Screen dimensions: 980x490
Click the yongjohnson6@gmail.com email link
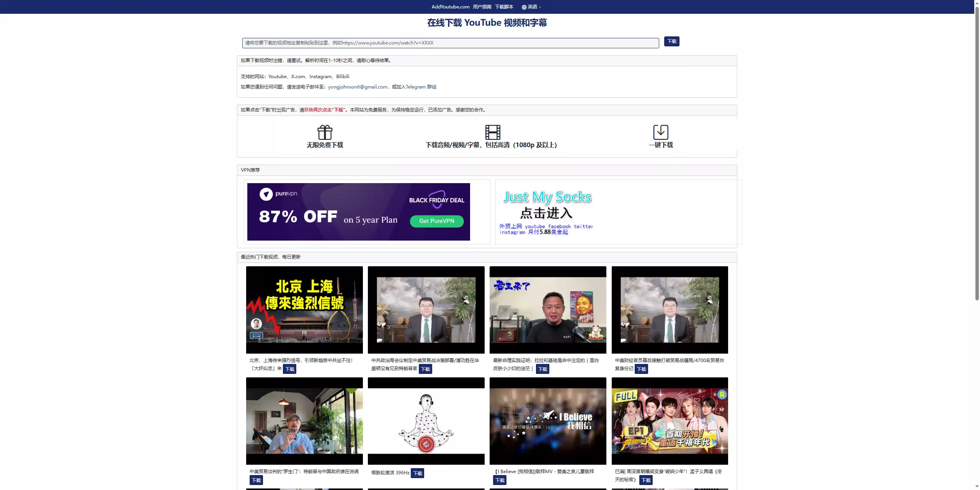coord(358,87)
